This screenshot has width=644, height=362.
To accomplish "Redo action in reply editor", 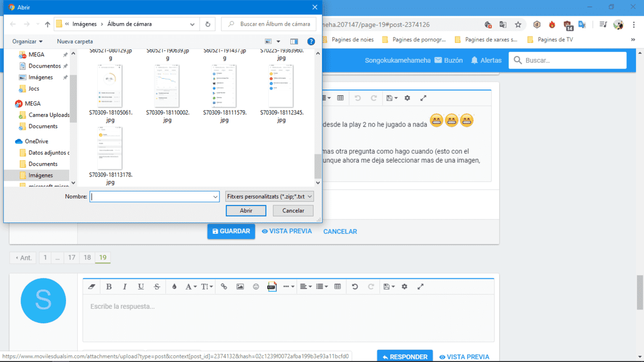I will pos(371,287).
